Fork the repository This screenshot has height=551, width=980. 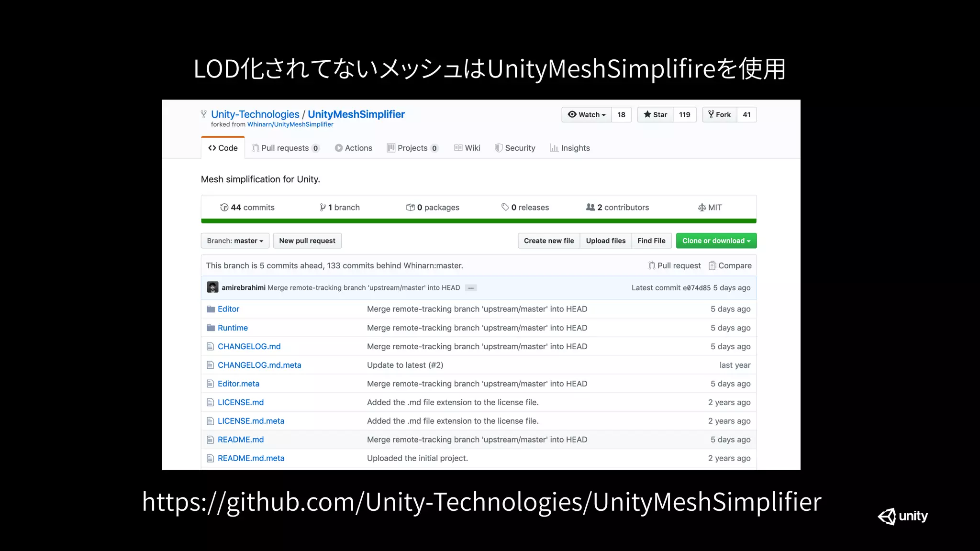coord(719,115)
